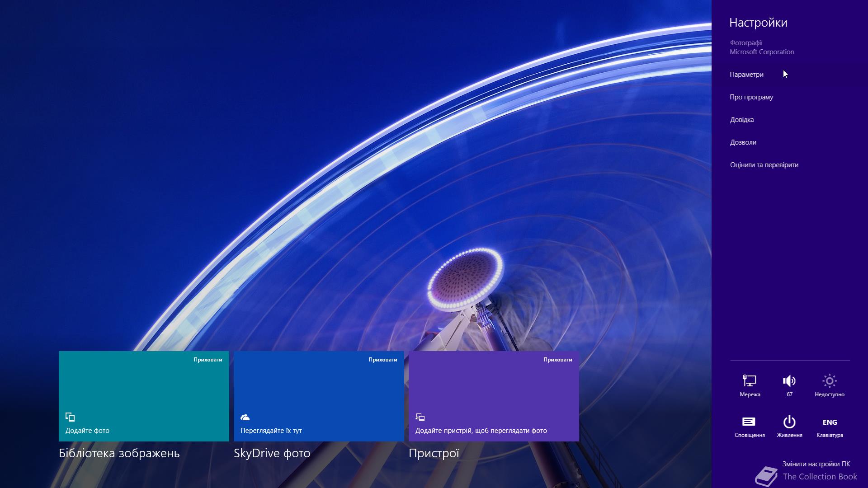Hide the Бібліотека зображень tile with Приховати
The width and height of the screenshot is (868, 488).
208,360
